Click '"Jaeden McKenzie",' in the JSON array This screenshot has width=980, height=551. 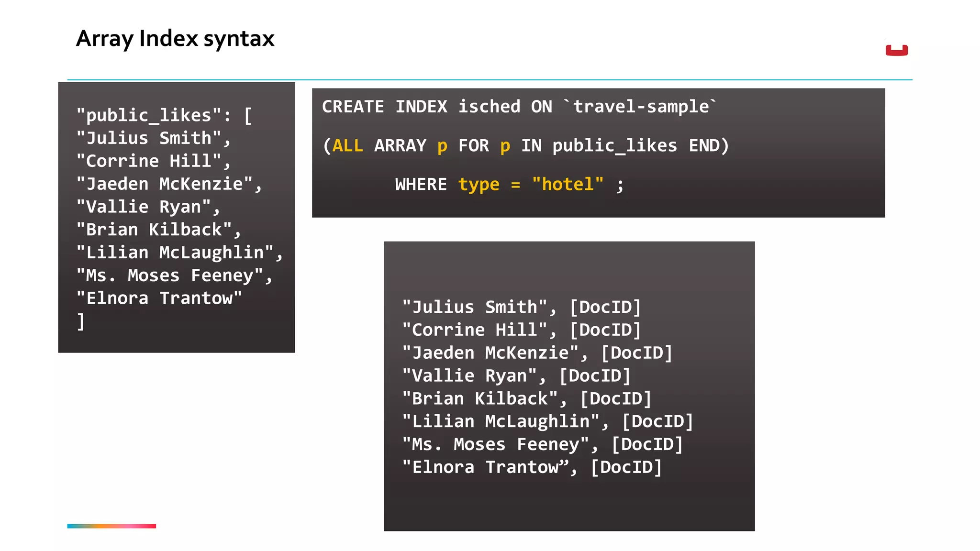169,184
